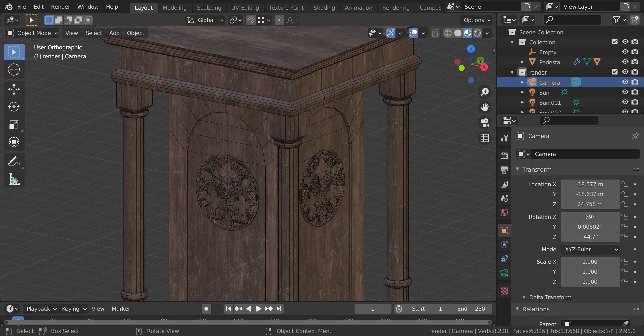The image size is (644, 336).
Task: Uncheck the render collection checkbox
Action: 615,72
